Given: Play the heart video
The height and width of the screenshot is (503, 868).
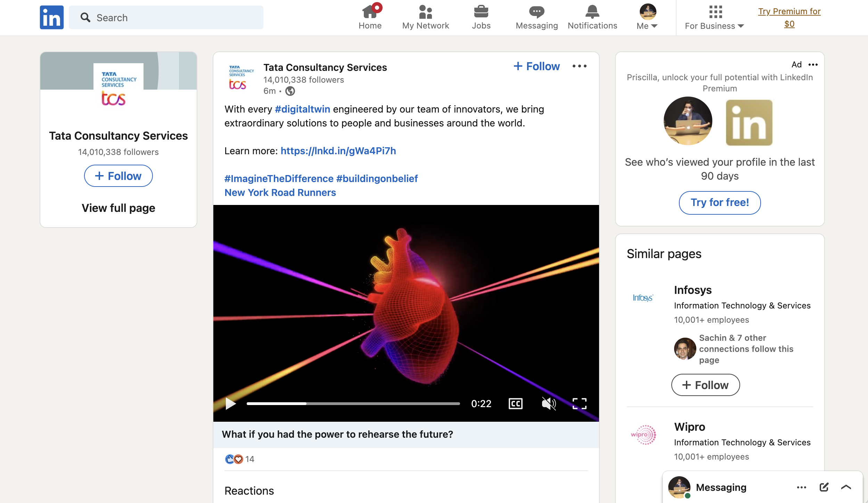Looking at the screenshot, I should pyautogui.click(x=230, y=404).
